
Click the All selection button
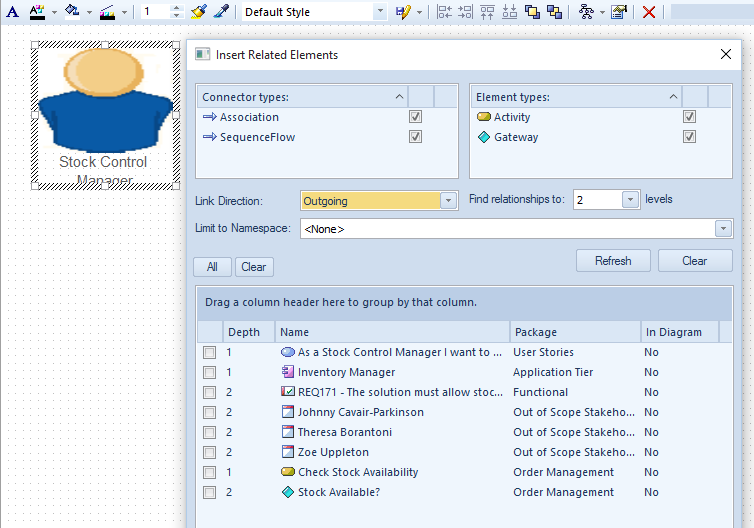point(212,267)
